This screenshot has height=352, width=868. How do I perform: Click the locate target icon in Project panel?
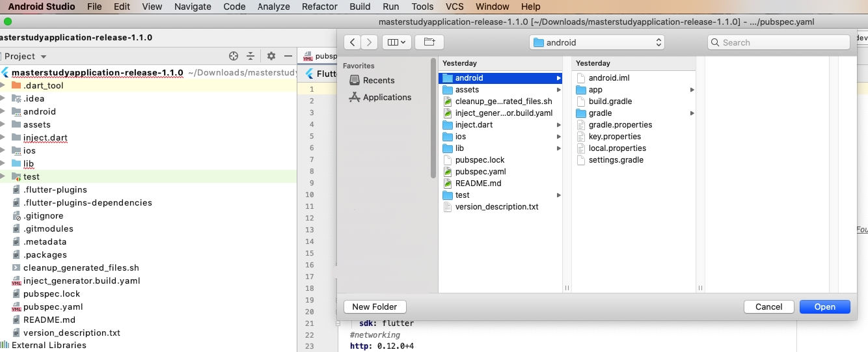(x=234, y=57)
